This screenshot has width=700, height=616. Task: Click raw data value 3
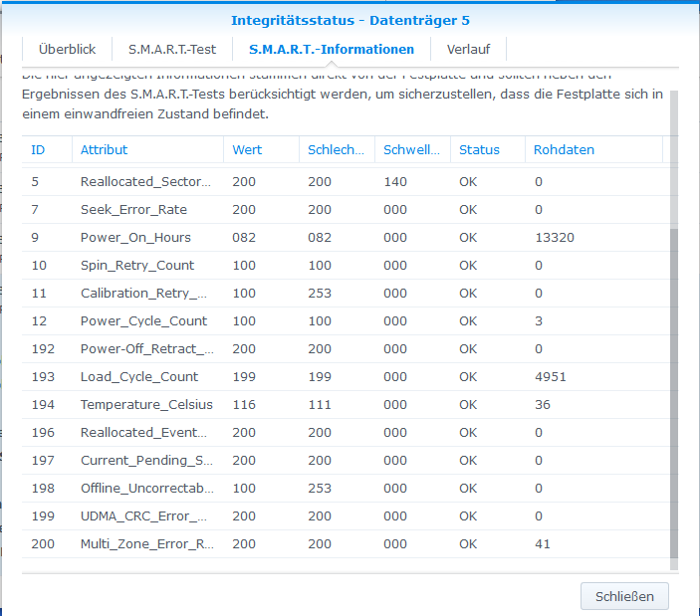[539, 321]
